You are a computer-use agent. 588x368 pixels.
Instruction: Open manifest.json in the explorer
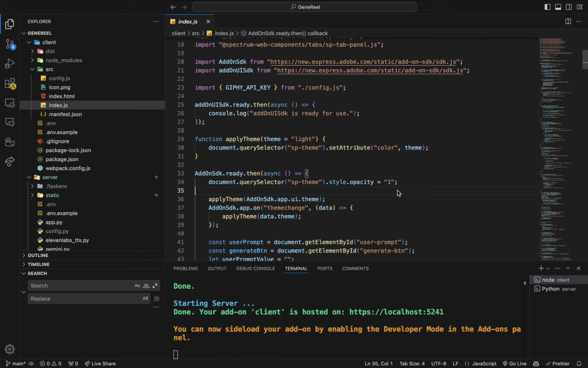coord(65,114)
